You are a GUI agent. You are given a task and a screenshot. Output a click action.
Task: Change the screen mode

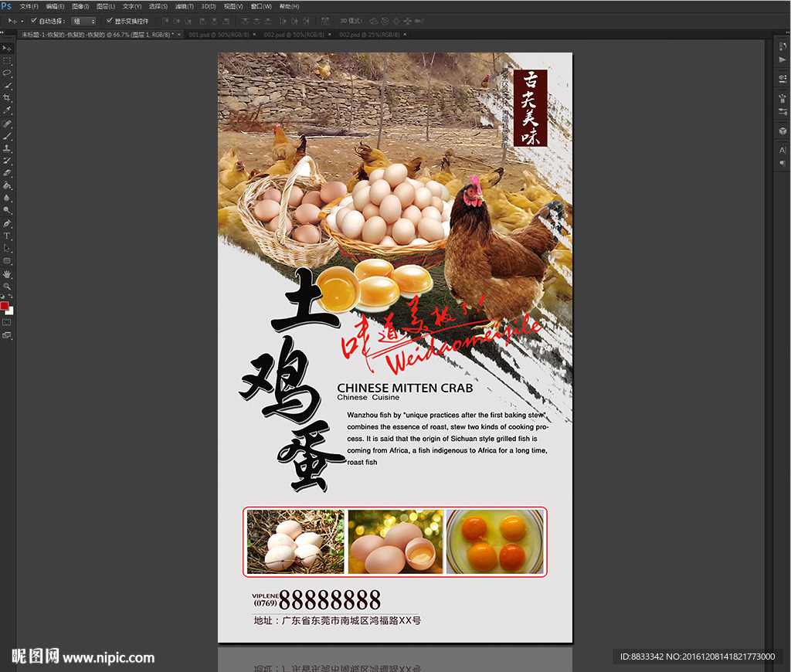[x=7, y=335]
